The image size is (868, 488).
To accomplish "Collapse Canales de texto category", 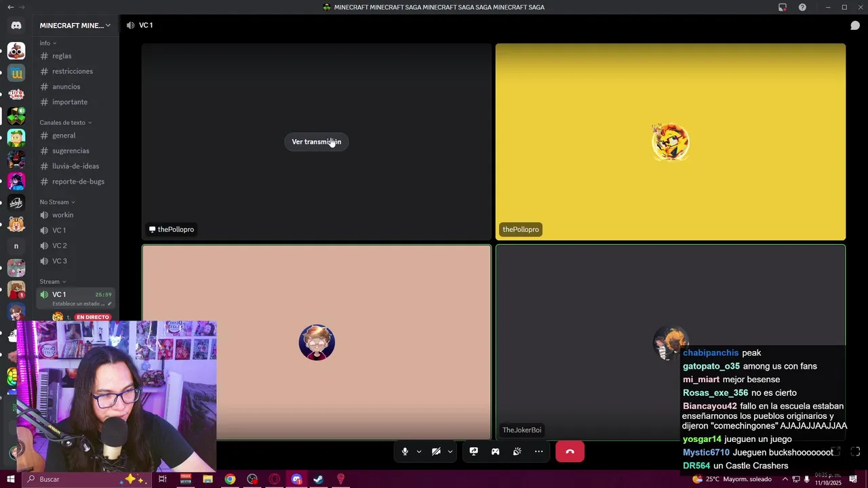I will (66, 123).
